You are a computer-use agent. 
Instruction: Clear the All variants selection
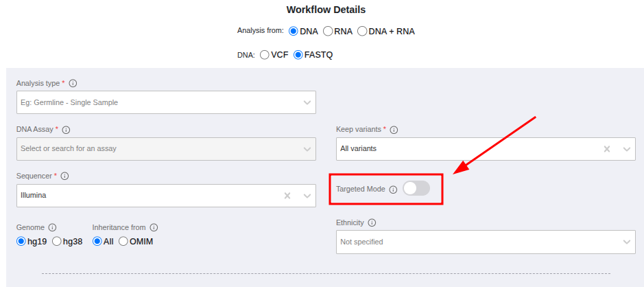pos(607,148)
